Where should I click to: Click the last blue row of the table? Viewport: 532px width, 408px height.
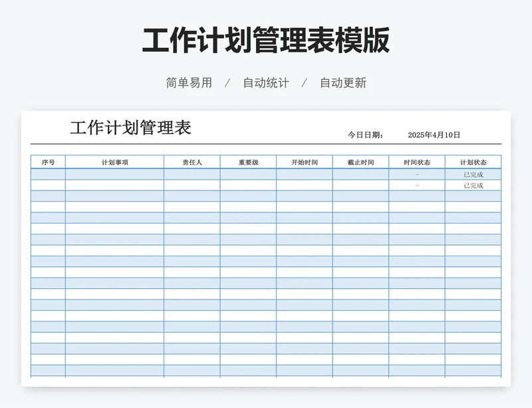pyautogui.click(x=266, y=370)
